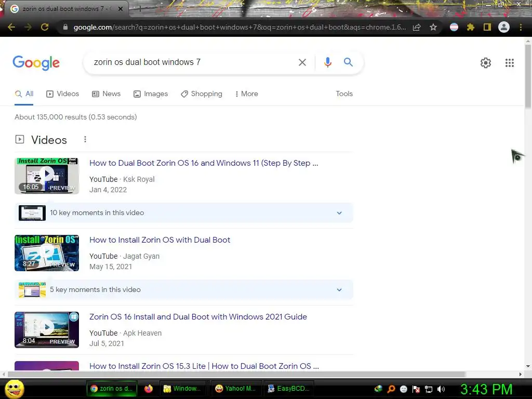Open Chrome's three-dot menu
The image size is (532, 399).
[x=521, y=27]
